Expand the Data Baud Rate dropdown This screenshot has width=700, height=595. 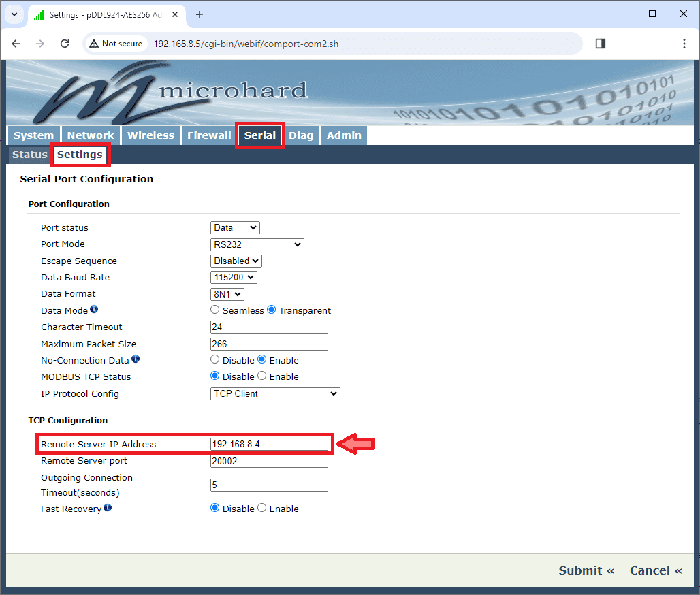pos(234,278)
